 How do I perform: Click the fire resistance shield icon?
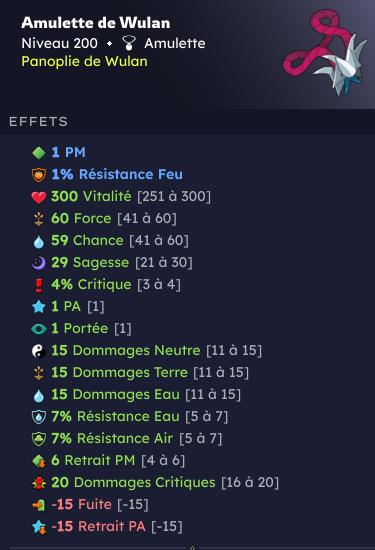39,175
